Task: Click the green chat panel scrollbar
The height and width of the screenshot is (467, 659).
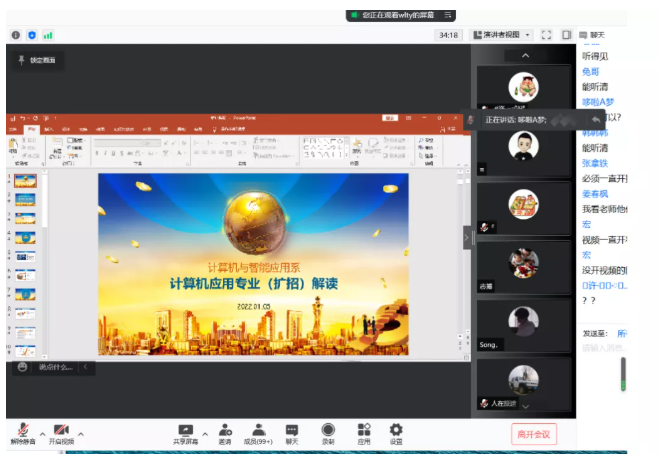Action: click(x=623, y=374)
